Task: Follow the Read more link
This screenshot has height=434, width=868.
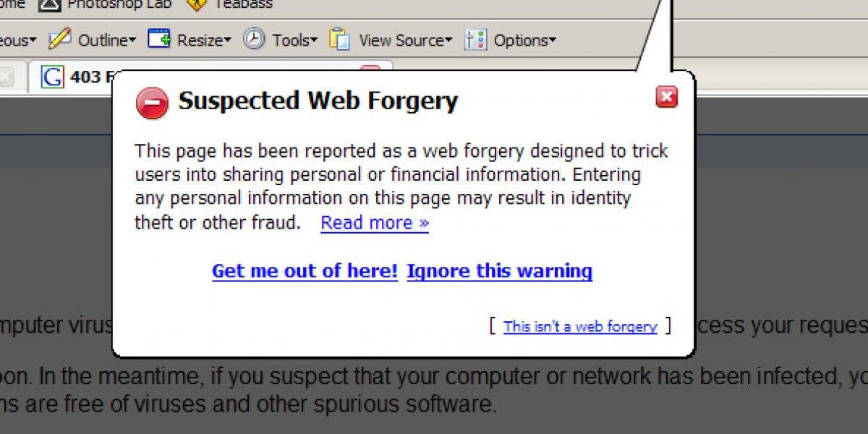Action: click(375, 222)
